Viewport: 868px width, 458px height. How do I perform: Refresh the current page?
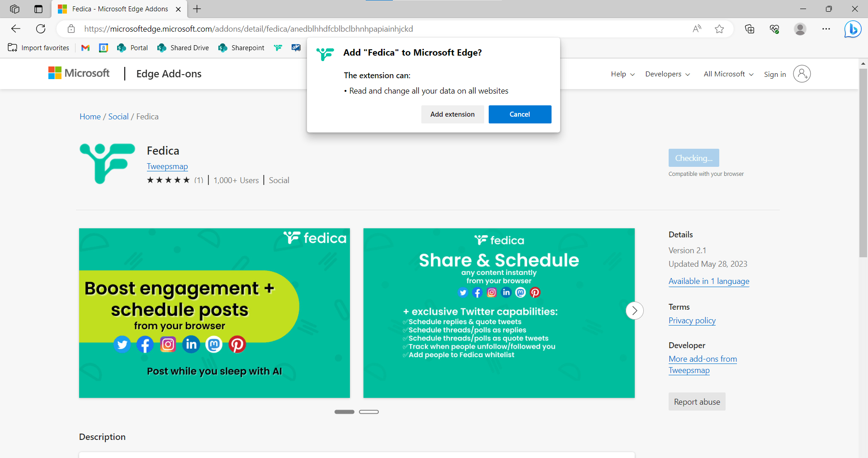point(41,28)
